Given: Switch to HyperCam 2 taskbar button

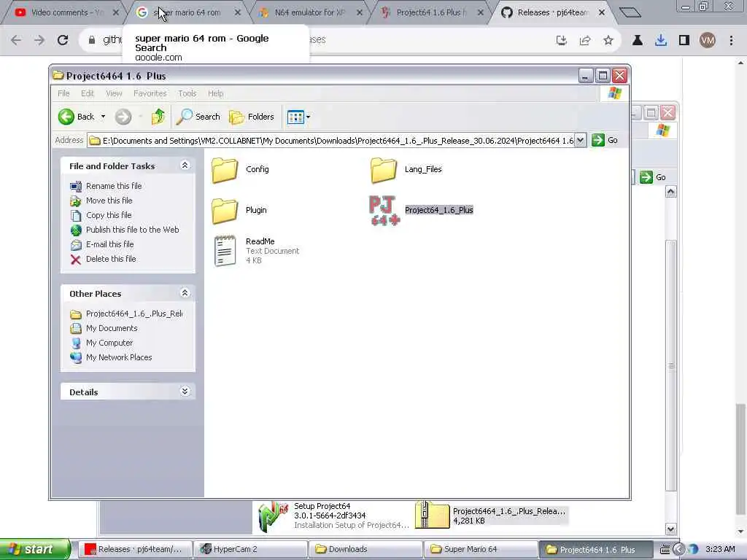Looking at the screenshot, I should (x=251, y=550).
